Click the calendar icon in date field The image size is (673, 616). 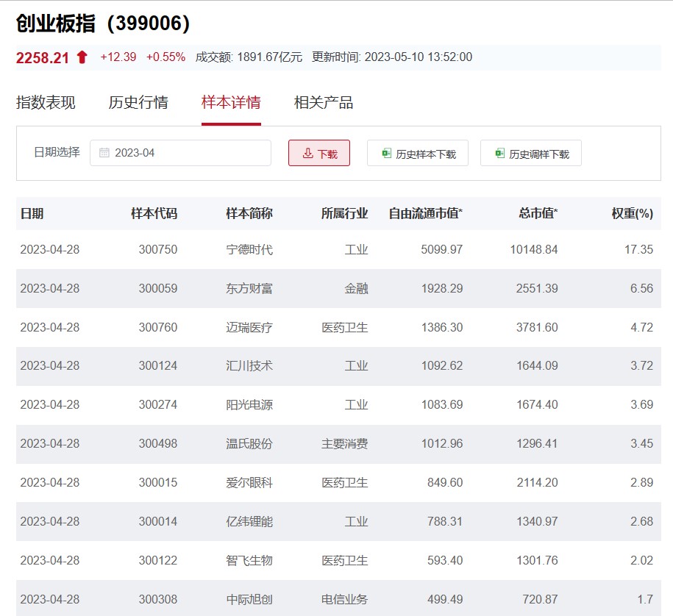point(104,153)
